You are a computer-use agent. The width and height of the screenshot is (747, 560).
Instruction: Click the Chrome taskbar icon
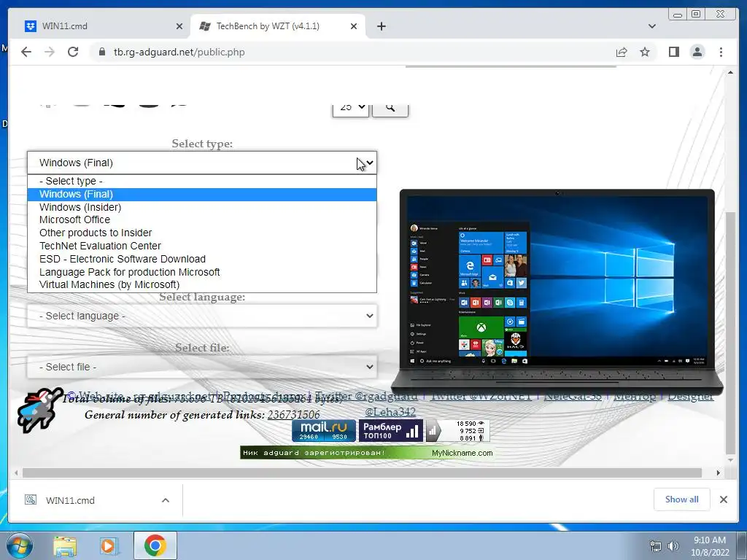tap(155, 545)
